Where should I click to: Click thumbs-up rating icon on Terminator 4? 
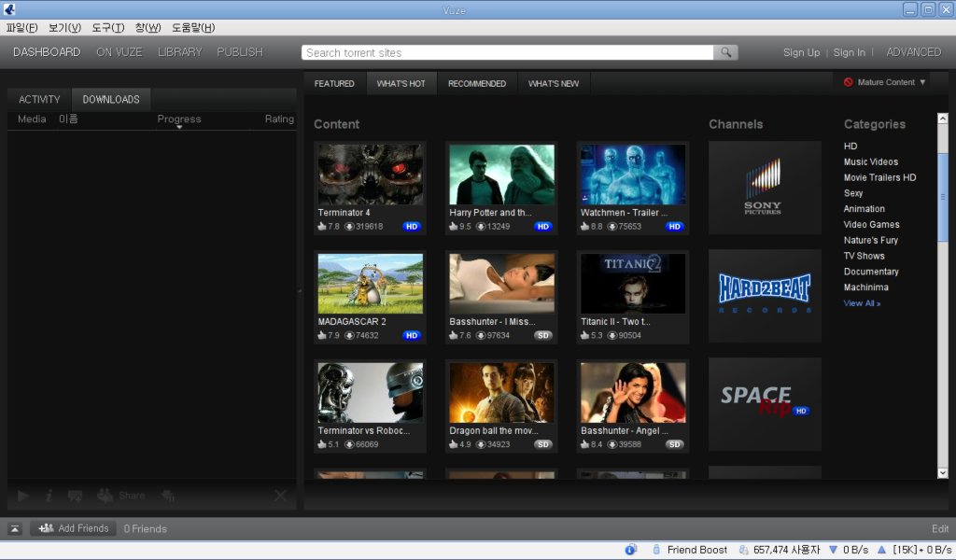point(322,226)
